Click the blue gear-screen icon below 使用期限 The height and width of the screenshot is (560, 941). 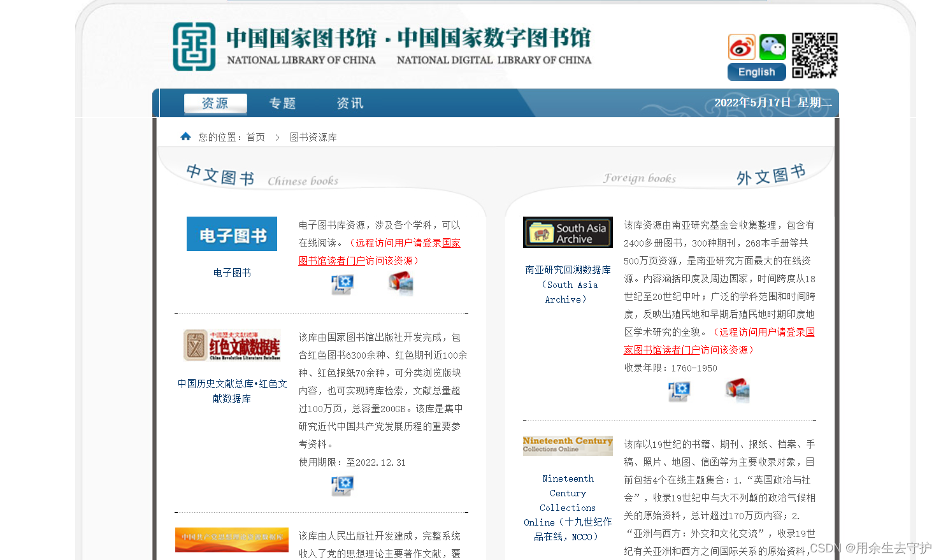pos(343,485)
